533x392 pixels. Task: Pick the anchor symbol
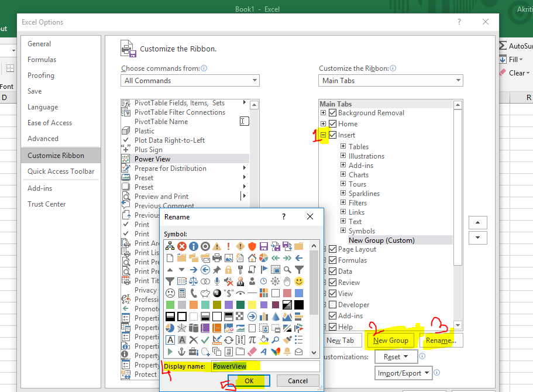click(182, 352)
